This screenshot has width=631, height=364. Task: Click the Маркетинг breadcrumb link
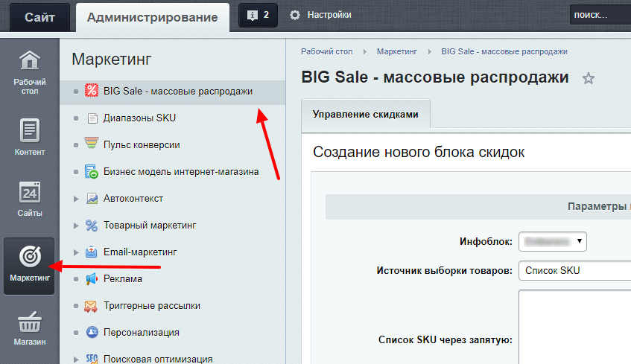click(x=396, y=51)
